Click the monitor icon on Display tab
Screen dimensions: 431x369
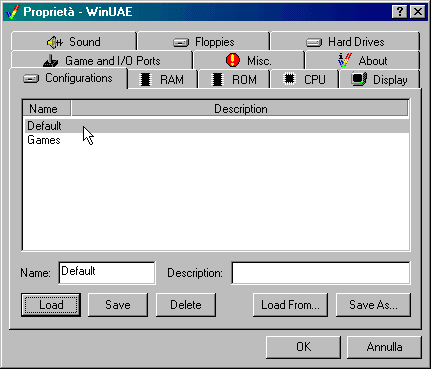pos(359,79)
